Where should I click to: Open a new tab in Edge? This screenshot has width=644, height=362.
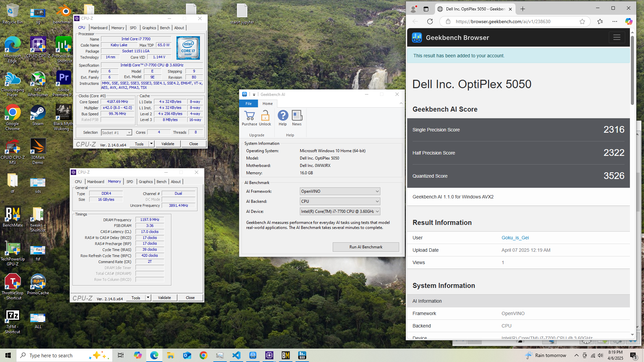coord(523,9)
